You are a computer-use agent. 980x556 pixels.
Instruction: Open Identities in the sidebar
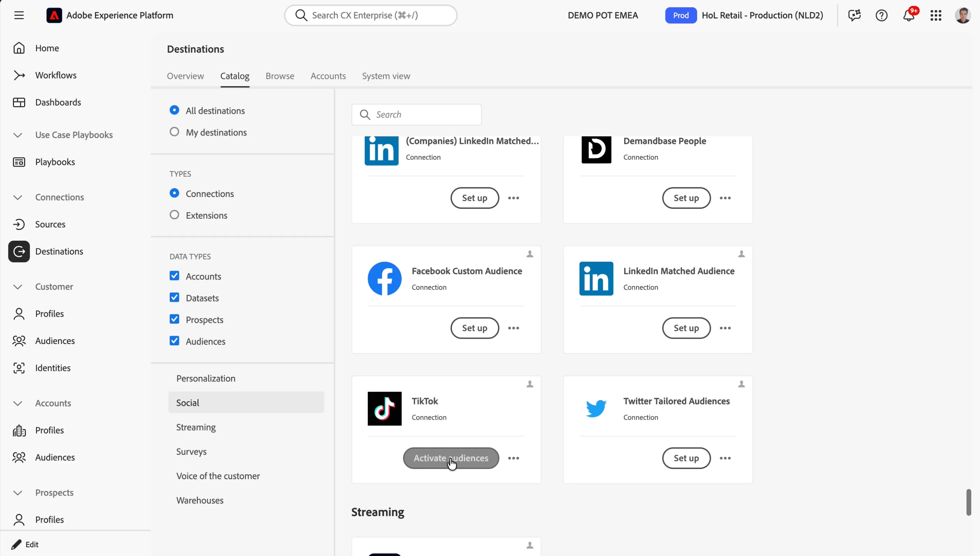(x=53, y=368)
